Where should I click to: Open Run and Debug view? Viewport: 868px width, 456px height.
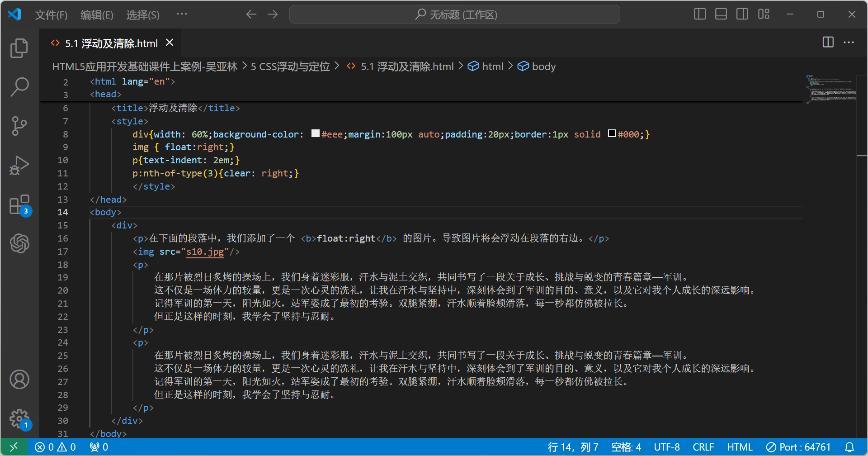[x=19, y=165]
